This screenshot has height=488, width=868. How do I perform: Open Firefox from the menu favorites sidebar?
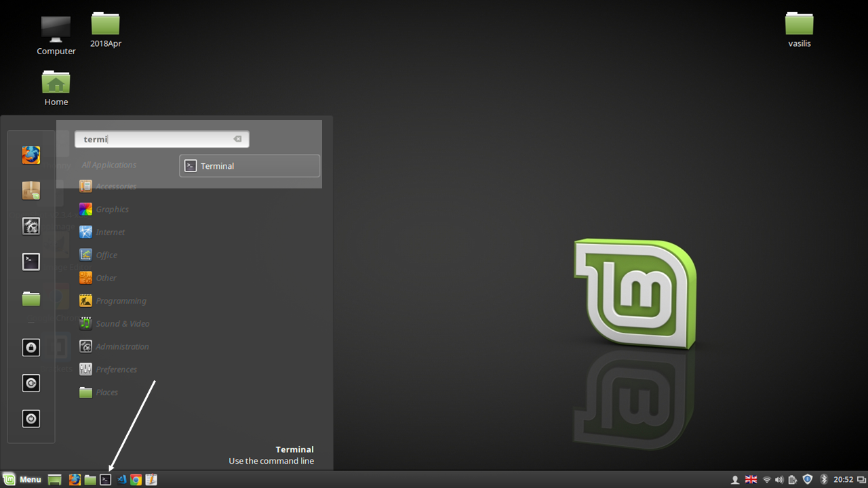[31, 155]
